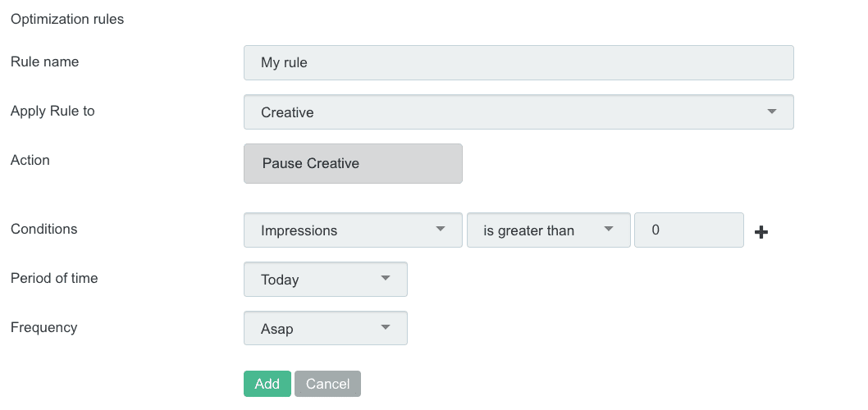Image resolution: width=868 pixels, height=410 pixels.
Task: Click the 'Action' label
Action: (x=30, y=160)
